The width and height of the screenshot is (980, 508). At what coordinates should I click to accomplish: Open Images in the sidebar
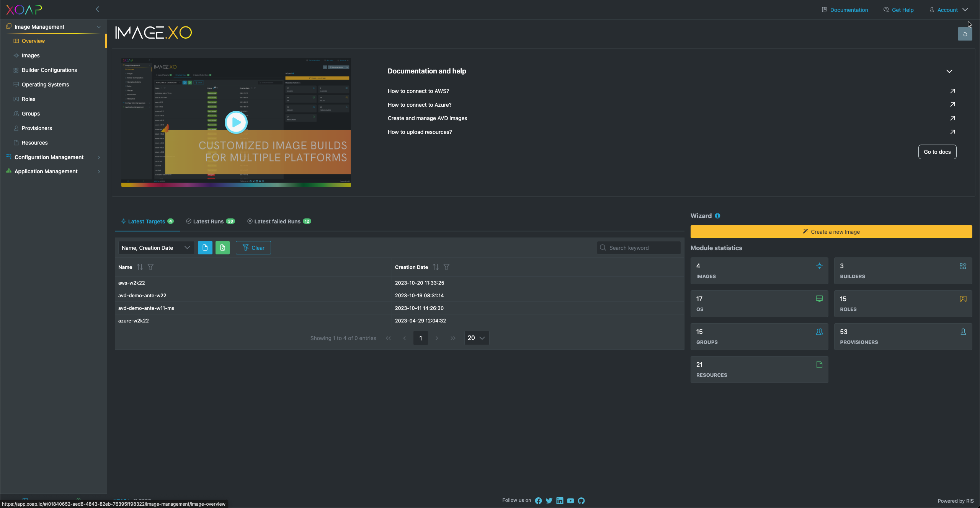coord(31,55)
